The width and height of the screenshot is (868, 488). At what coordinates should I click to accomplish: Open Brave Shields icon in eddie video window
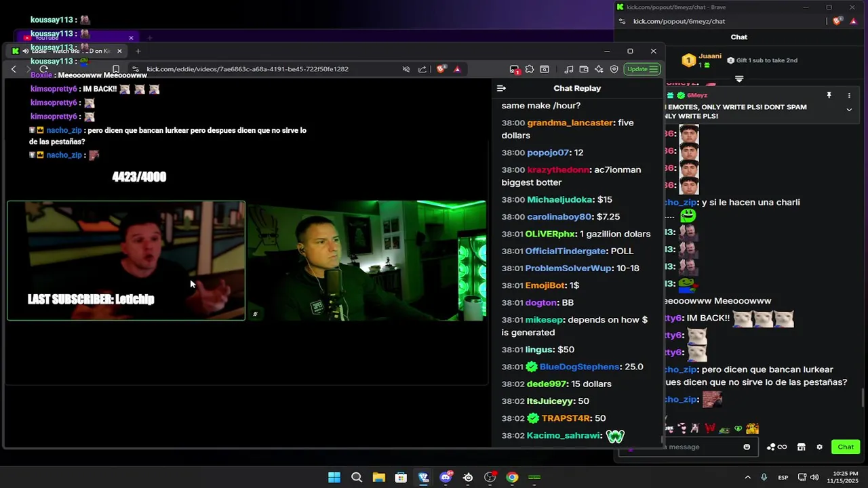[x=441, y=69]
